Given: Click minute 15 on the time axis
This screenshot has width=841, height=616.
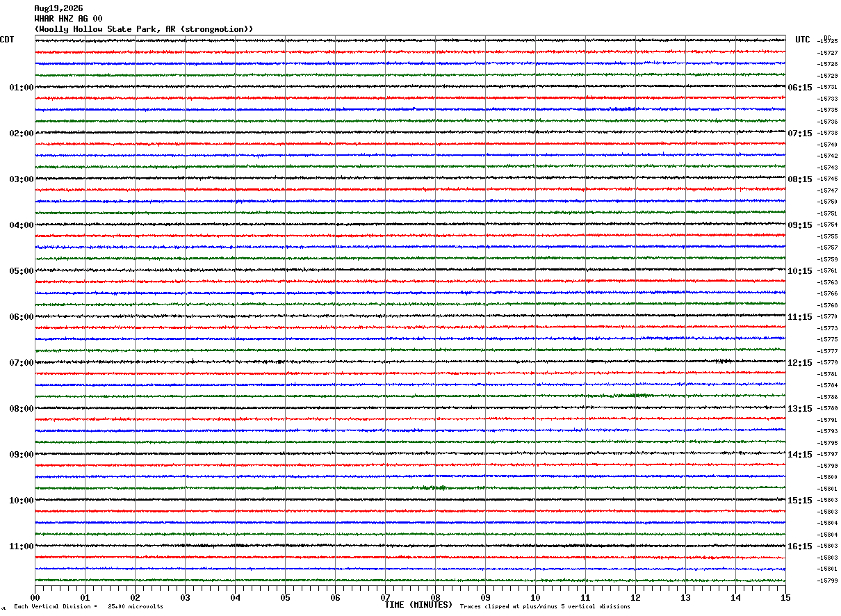Looking at the screenshot, I should (785, 597).
